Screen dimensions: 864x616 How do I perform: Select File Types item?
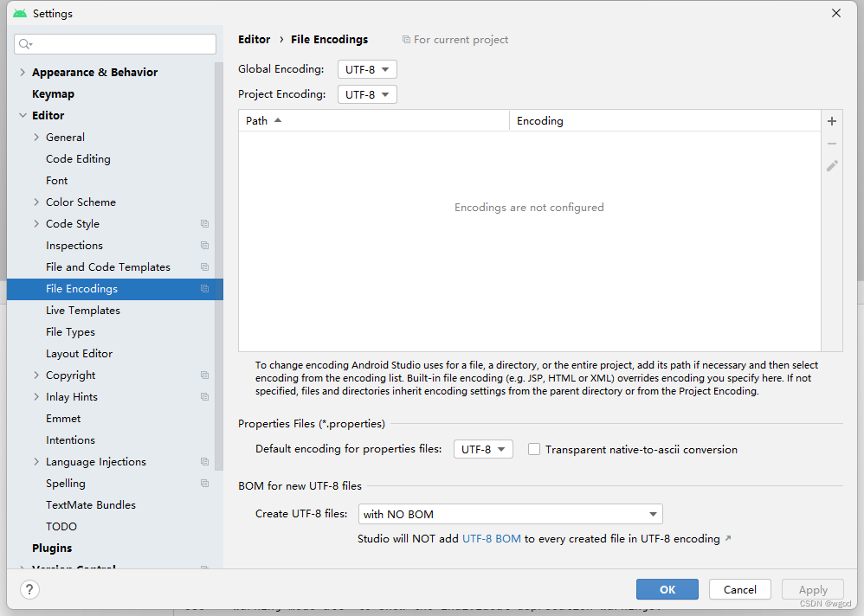coord(70,332)
